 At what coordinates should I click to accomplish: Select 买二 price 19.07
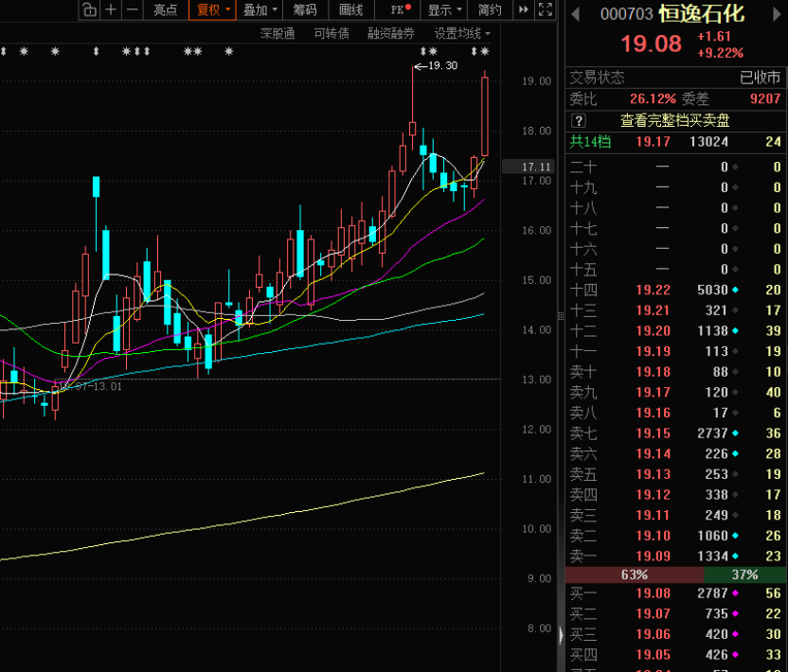click(x=653, y=613)
